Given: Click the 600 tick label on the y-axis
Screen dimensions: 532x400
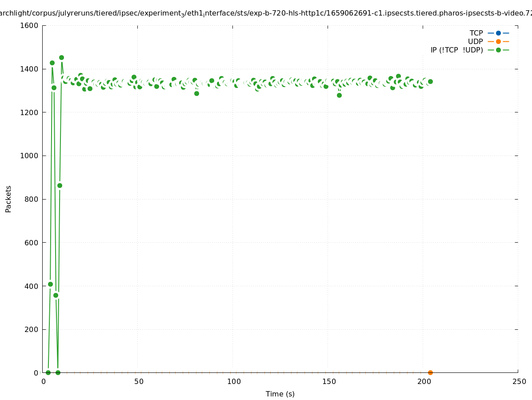Looking at the screenshot, I should pyautogui.click(x=32, y=243).
